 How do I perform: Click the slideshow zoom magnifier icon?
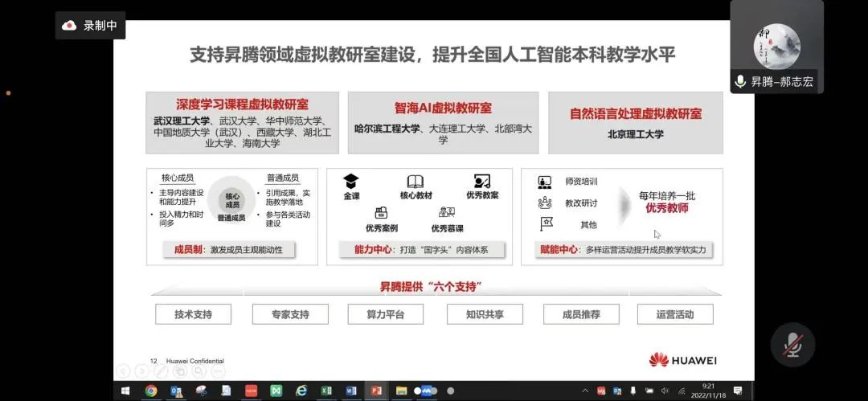tap(200, 371)
